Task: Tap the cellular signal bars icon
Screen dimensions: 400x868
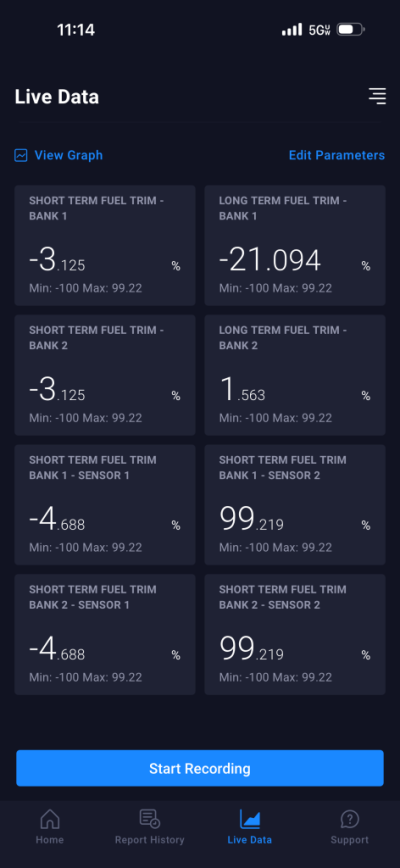Action: (x=292, y=29)
